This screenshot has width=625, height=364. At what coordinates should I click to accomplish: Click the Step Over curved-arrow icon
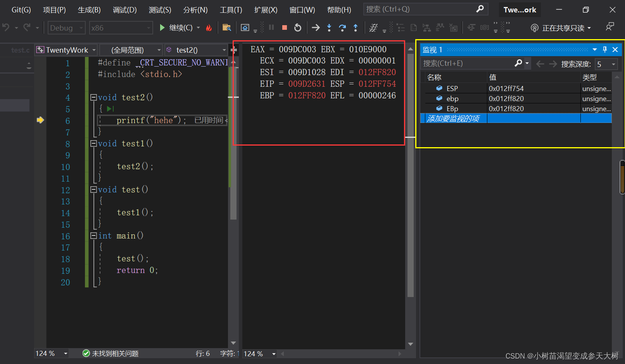[x=342, y=27]
